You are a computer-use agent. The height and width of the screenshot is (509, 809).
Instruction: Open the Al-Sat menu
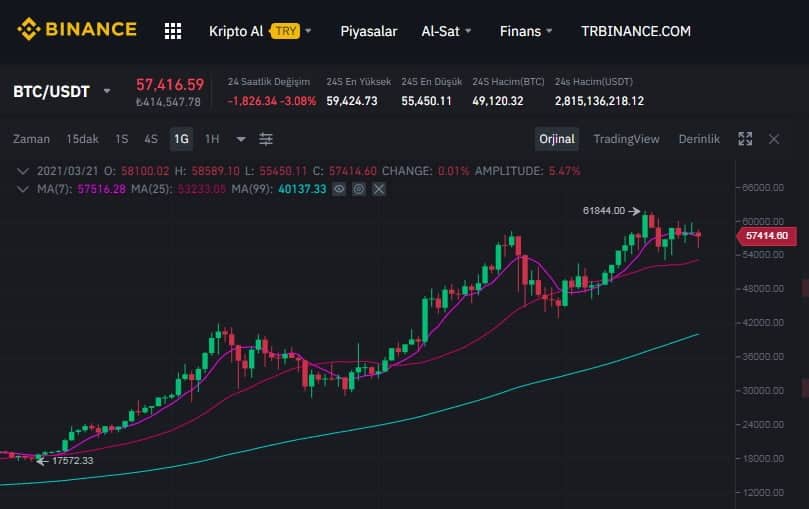click(446, 31)
